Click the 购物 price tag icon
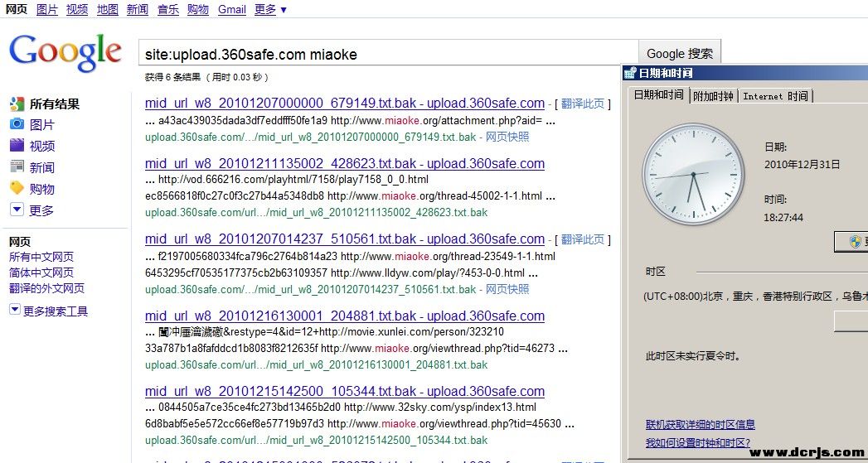This screenshot has height=463, width=868. click(17, 189)
